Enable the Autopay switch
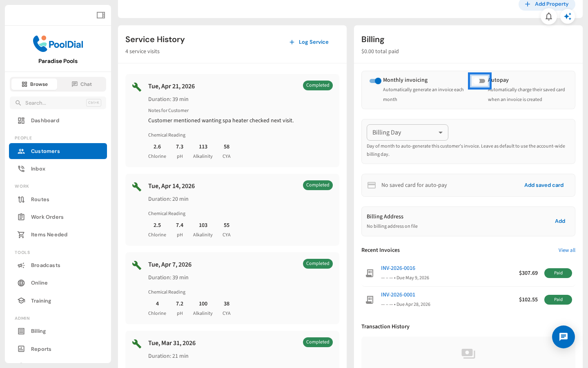Screen dimensions: 588x368 (479, 81)
